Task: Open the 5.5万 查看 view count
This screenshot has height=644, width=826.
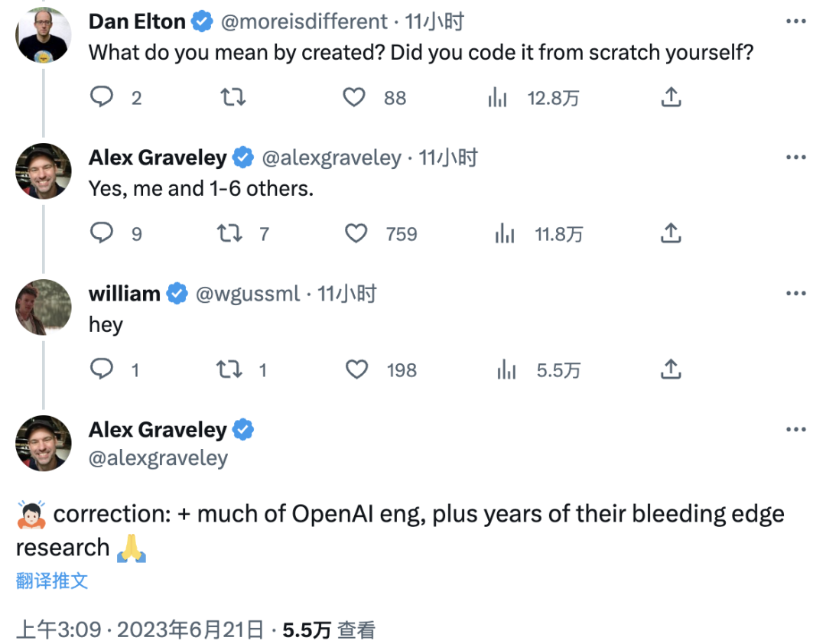Action: pos(329,629)
